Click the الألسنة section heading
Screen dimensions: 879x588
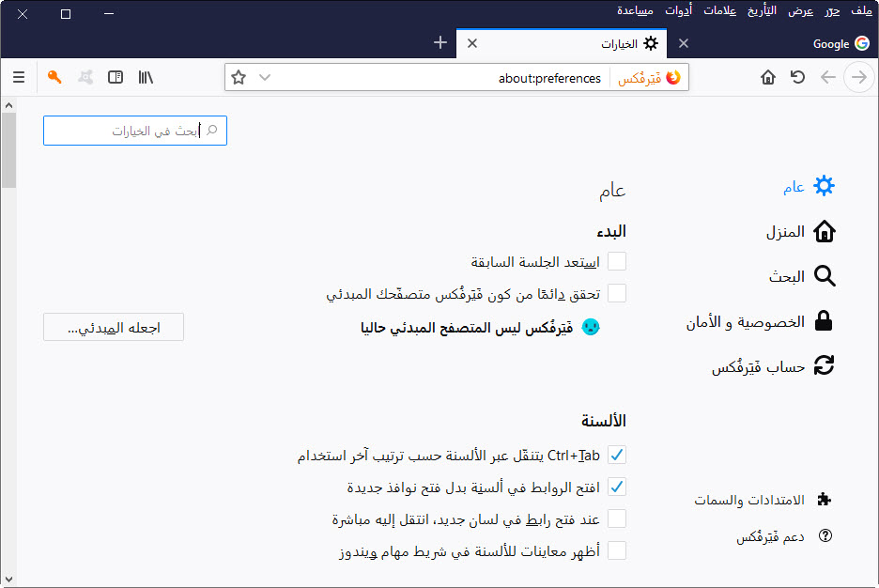tap(603, 421)
